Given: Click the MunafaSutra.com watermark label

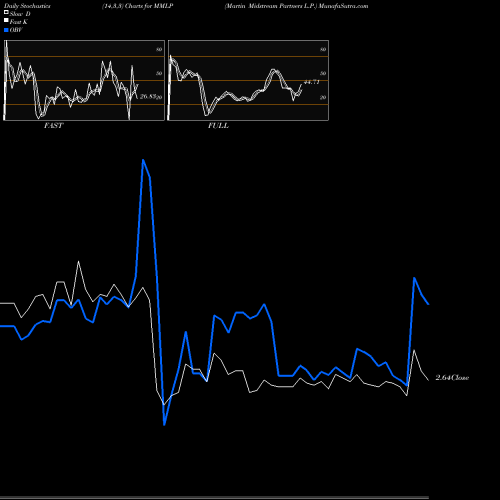Looking at the screenshot, I should [343, 6].
